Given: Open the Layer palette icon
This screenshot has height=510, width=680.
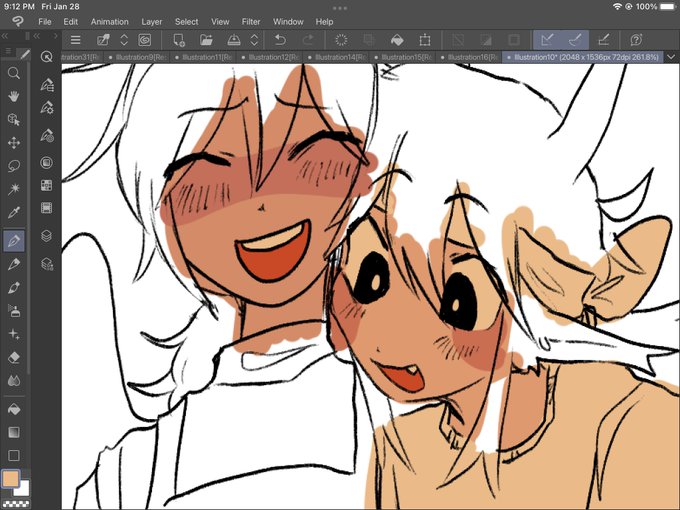Looking at the screenshot, I should click(x=46, y=236).
